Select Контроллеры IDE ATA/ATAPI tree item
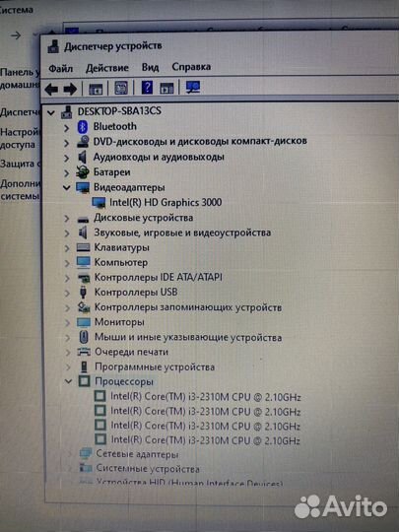This screenshot has height=532, width=399. coord(158,278)
